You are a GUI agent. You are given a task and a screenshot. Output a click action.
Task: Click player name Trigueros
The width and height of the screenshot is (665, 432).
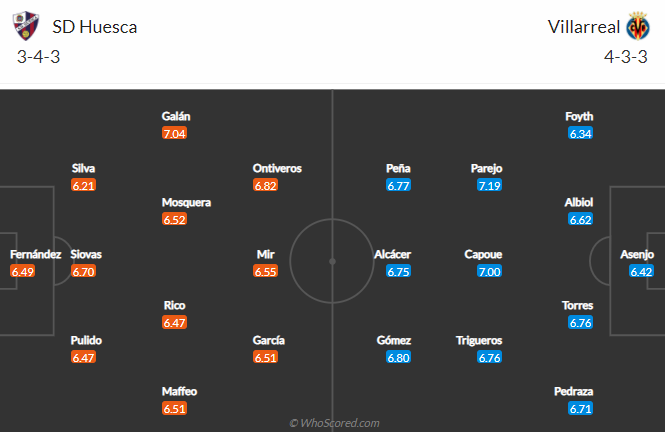point(479,340)
